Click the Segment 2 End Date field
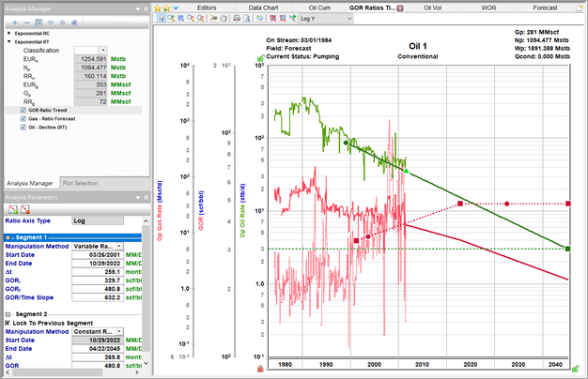The width and height of the screenshot is (588, 379). (x=98, y=349)
